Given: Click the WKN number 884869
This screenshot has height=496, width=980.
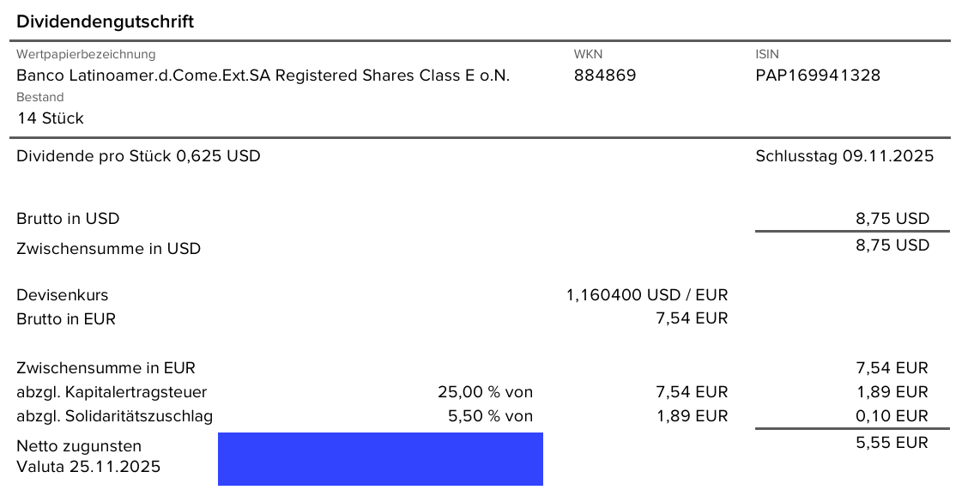Looking at the screenshot, I should coord(605,76).
